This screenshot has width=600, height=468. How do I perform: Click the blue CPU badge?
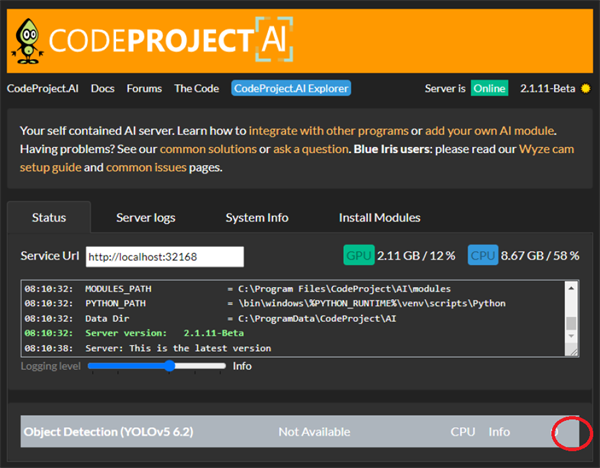tap(483, 255)
